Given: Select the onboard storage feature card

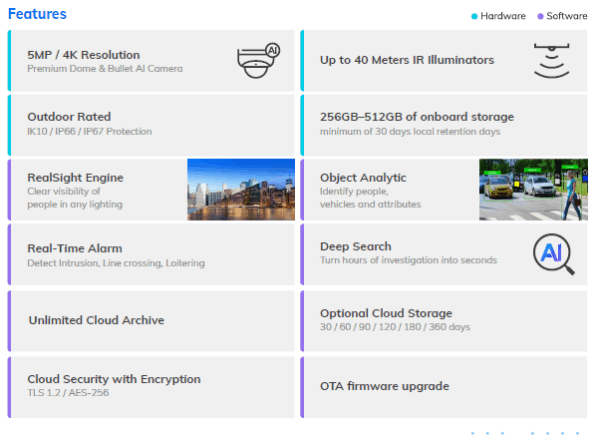Looking at the screenshot, I should (445, 125).
